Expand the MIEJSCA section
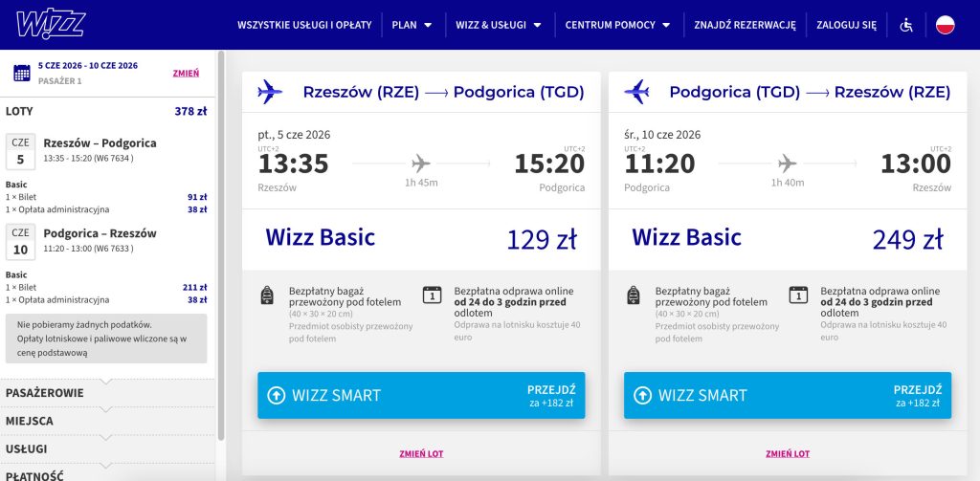The width and height of the screenshot is (980, 481). tap(30, 421)
